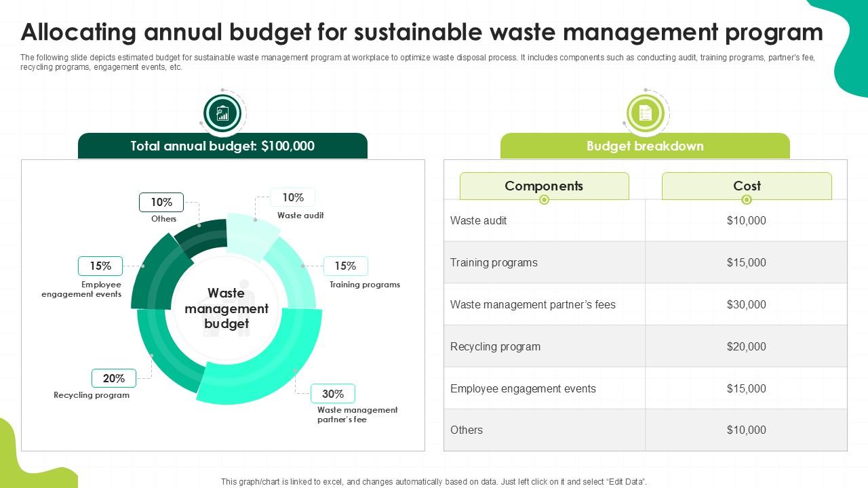Click the 20% Recycling program label box

click(114, 378)
